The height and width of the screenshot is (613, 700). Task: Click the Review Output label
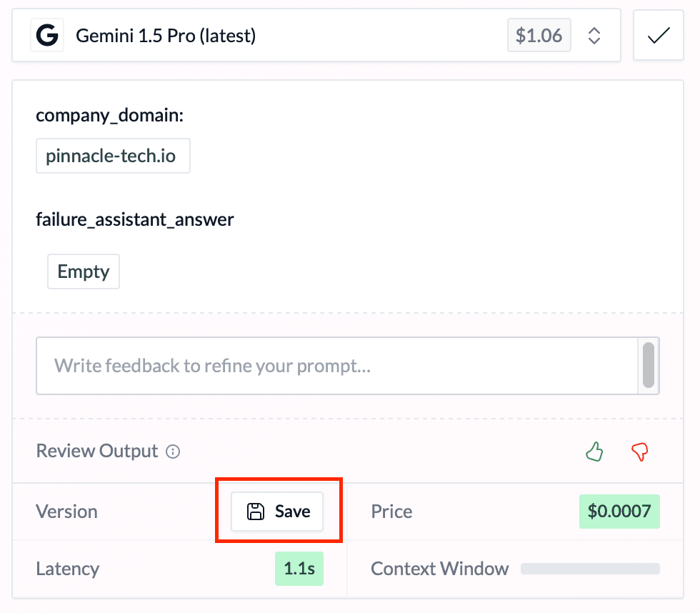(x=96, y=452)
